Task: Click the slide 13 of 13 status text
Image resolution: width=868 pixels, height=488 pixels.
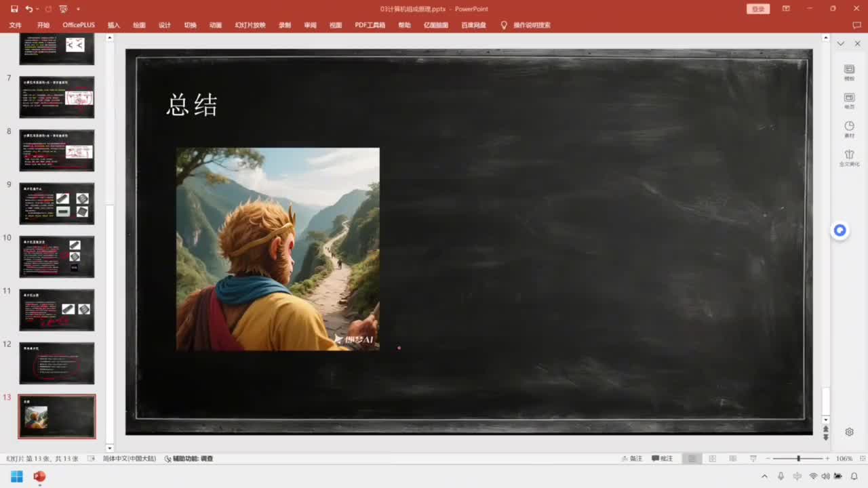Action: point(43,459)
